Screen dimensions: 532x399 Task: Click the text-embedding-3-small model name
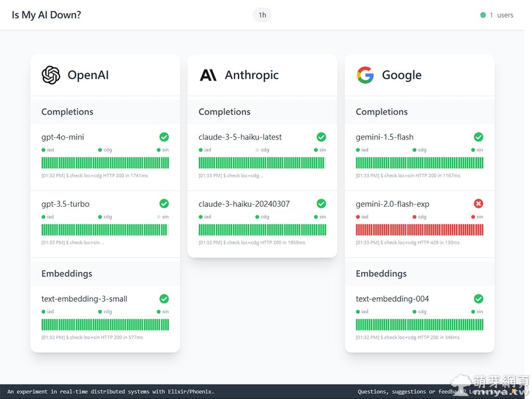[84, 299]
